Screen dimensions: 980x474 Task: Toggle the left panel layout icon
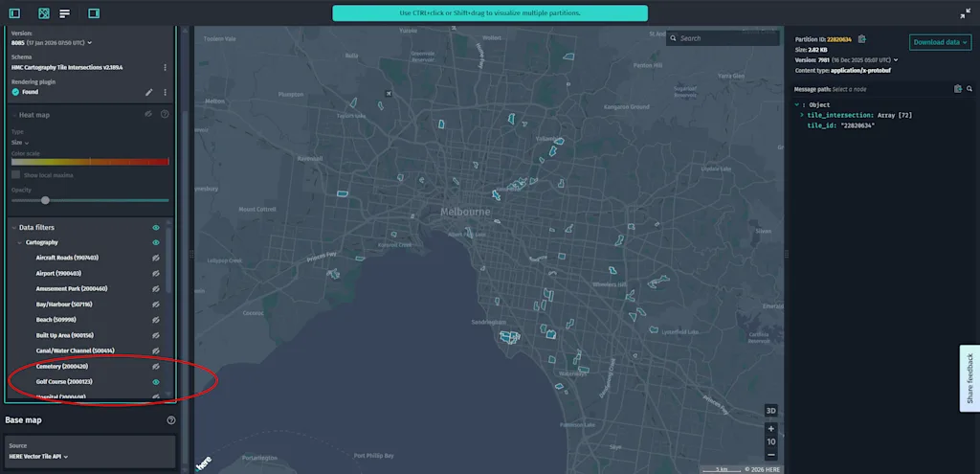[x=14, y=13]
